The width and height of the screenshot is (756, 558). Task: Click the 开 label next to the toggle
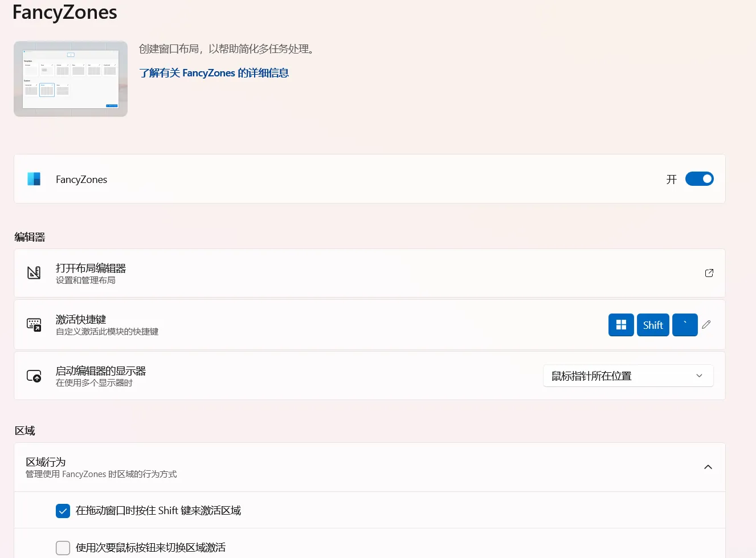671,179
